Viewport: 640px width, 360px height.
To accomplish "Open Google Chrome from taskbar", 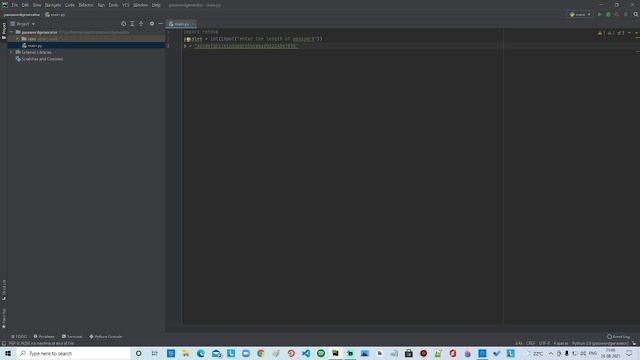I will click(x=261, y=353).
